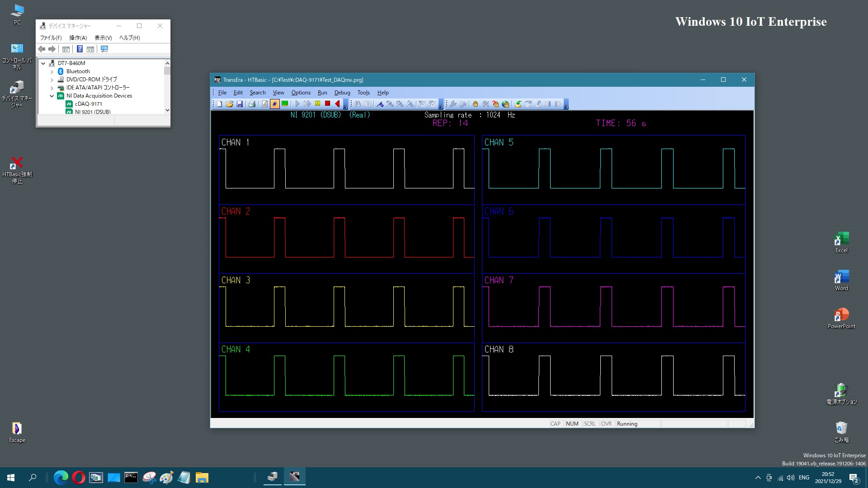Click the green step-into arrow icon
The height and width of the screenshot is (488, 868).
518,104
